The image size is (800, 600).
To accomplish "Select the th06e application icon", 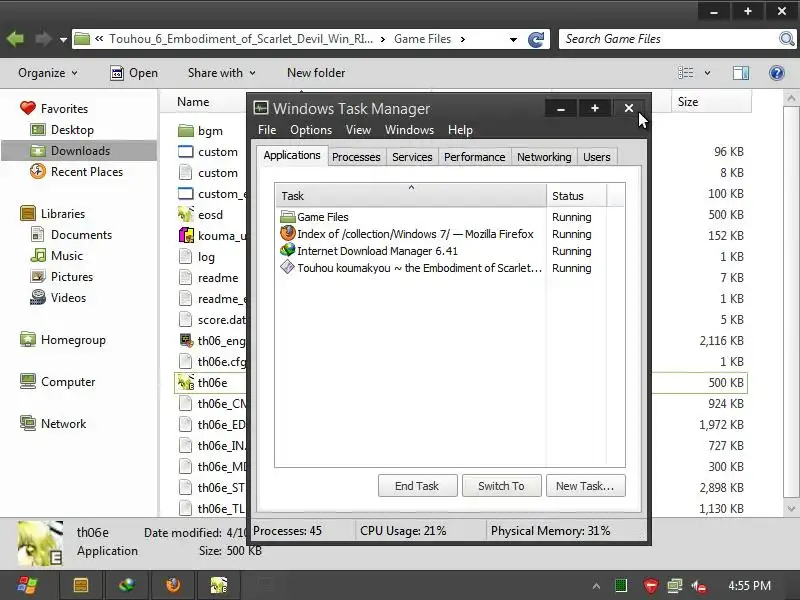I will coord(186,382).
